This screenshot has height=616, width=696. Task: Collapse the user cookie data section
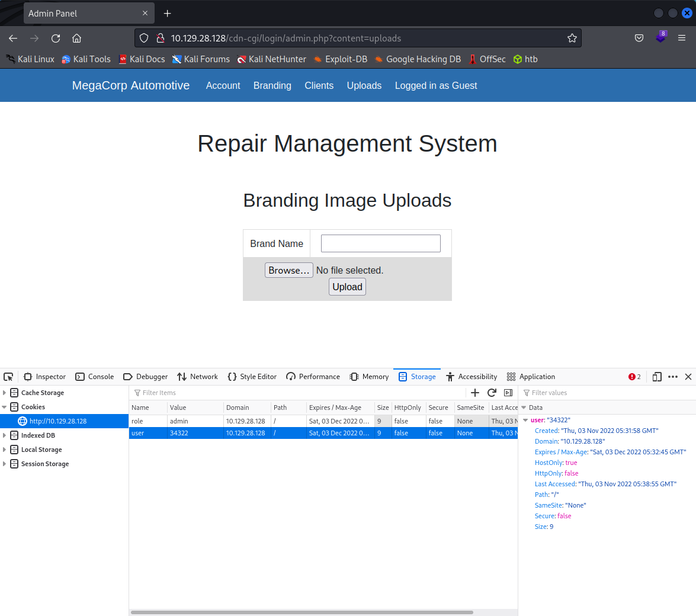click(525, 420)
